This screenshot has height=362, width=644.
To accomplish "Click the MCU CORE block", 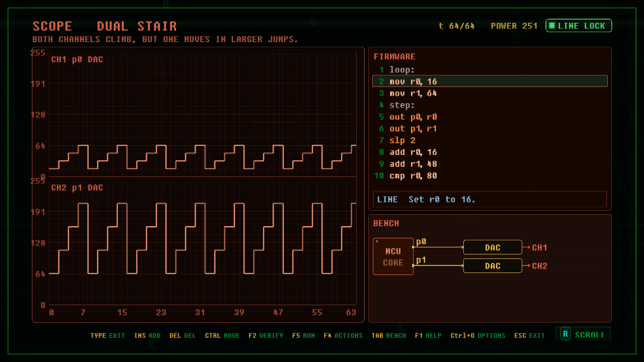I will 393,256.
